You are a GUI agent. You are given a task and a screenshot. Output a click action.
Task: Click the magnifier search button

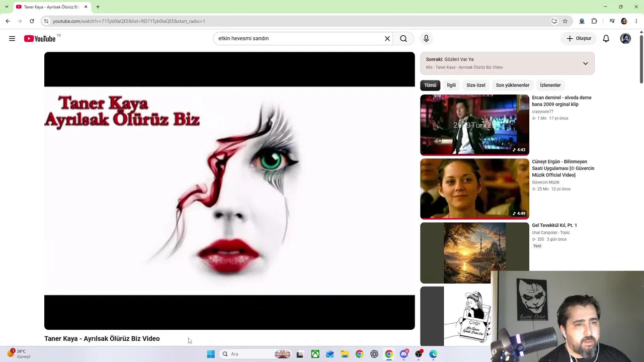click(x=404, y=39)
